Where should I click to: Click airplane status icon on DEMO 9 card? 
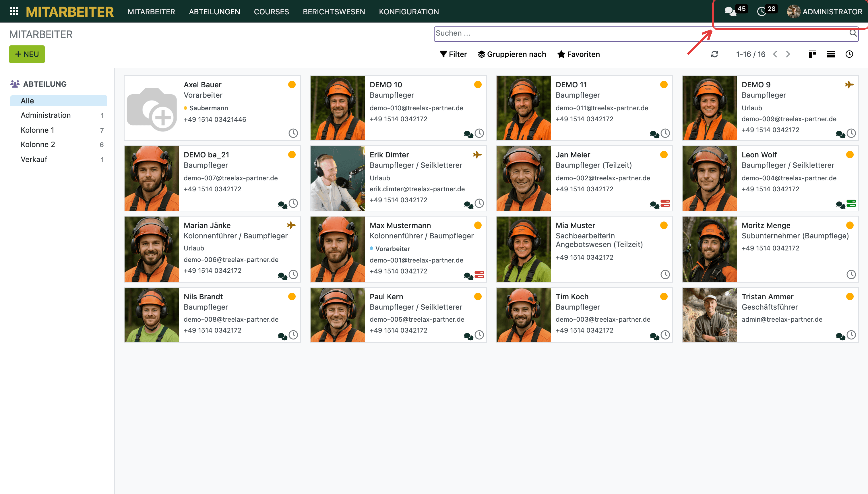[849, 84]
